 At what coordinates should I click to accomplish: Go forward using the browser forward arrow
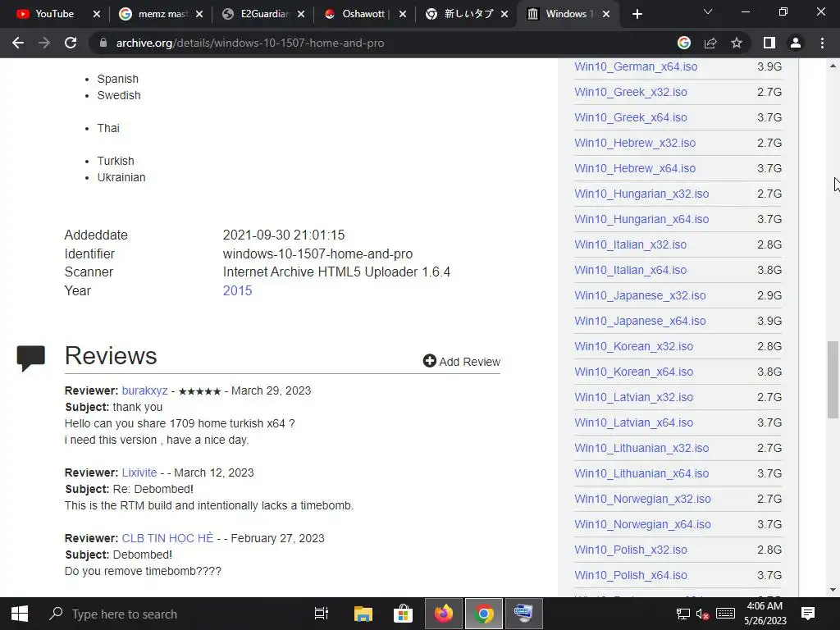pos(44,43)
